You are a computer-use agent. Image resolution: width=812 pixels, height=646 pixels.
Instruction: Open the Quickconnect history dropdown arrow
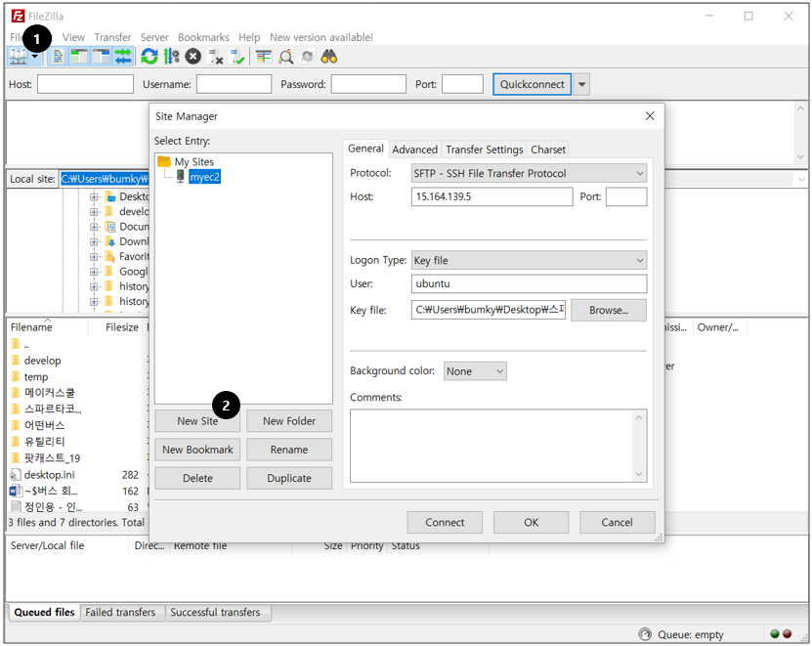[582, 84]
